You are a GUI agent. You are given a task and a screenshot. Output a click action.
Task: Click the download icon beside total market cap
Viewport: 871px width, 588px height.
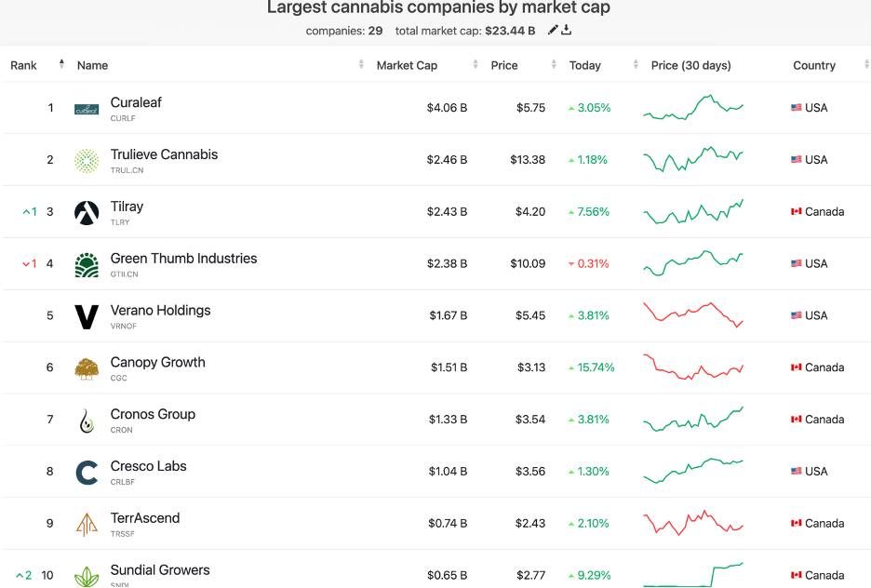567,31
